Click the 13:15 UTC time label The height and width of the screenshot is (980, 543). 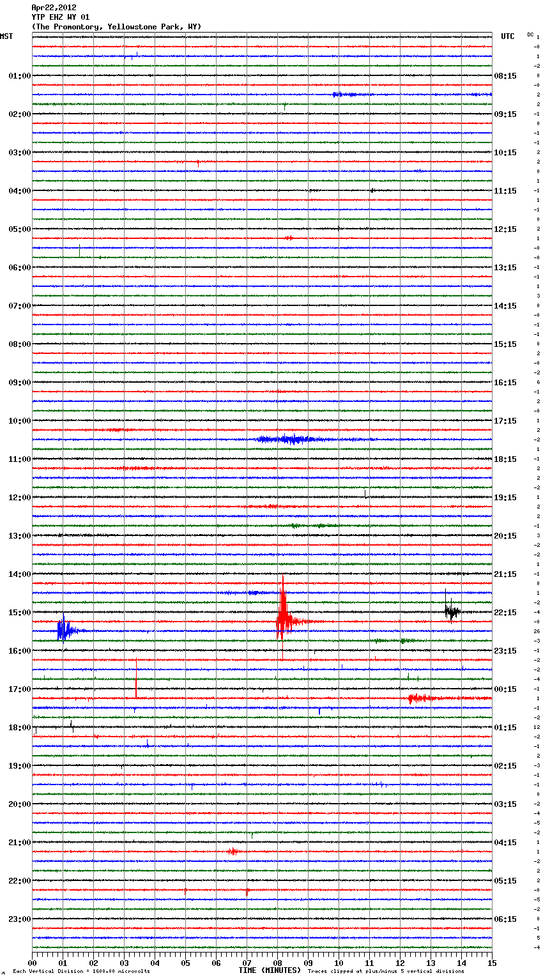pos(505,268)
